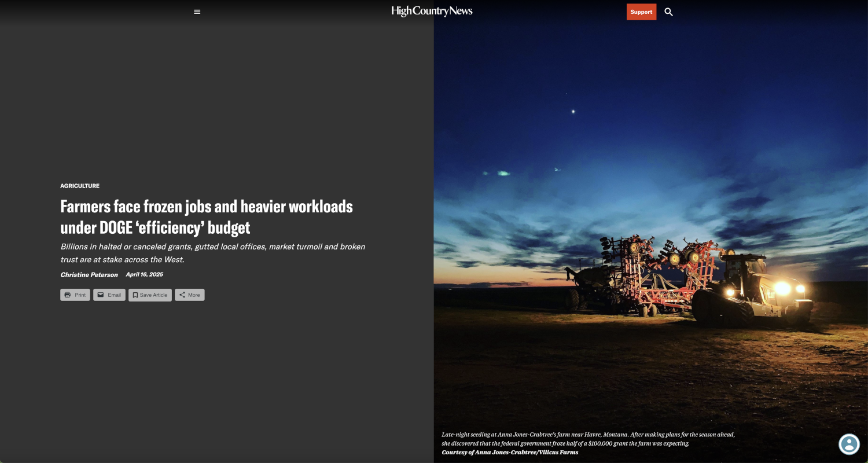The height and width of the screenshot is (463, 868).
Task: Click the subheading about halted grants
Action: [x=212, y=253]
